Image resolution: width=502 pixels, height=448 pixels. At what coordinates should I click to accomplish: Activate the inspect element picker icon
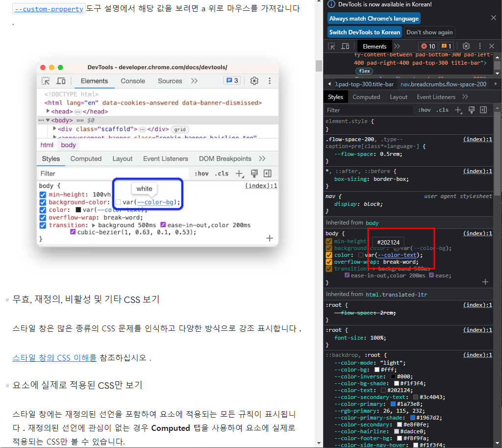coord(331,46)
